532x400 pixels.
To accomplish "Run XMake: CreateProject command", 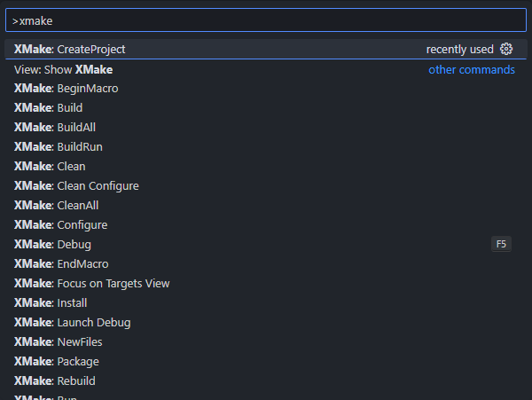I will click(70, 50).
